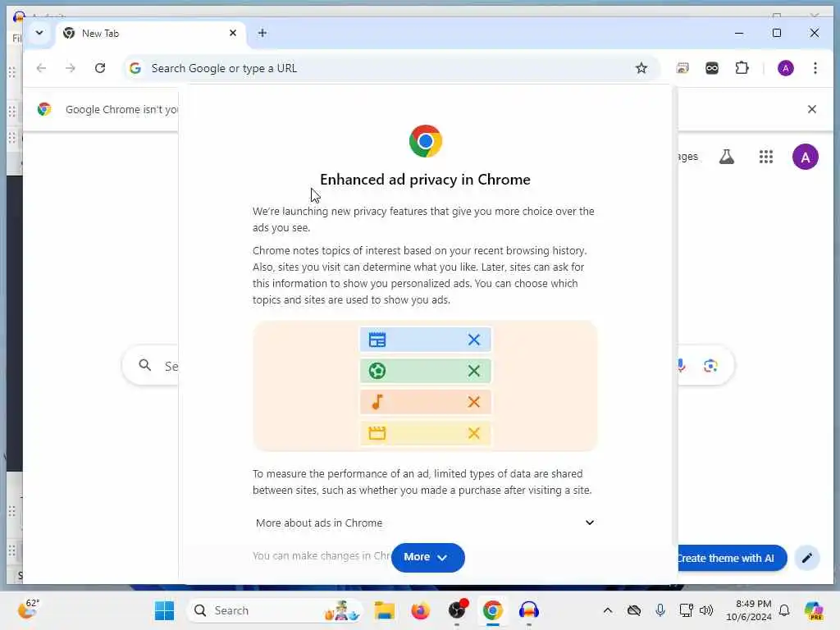Open the Audacity headphones taskbar icon
840x630 pixels.
[529, 610]
